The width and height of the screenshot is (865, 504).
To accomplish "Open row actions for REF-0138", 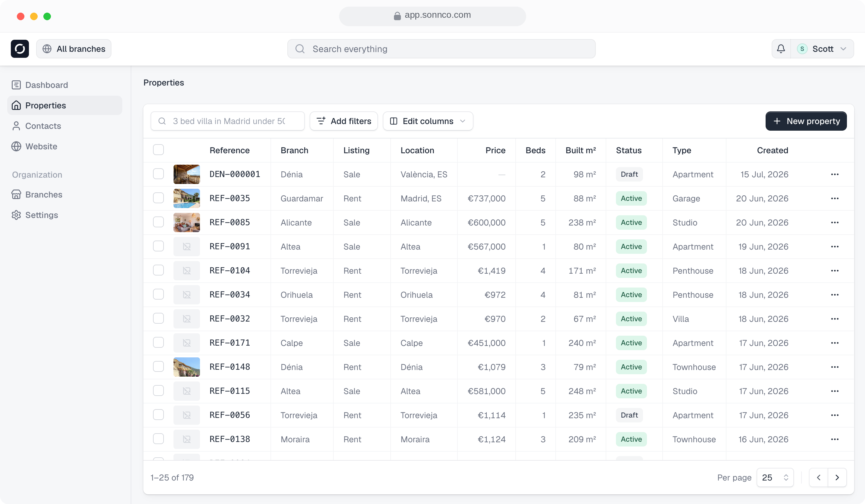I will click(x=835, y=439).
